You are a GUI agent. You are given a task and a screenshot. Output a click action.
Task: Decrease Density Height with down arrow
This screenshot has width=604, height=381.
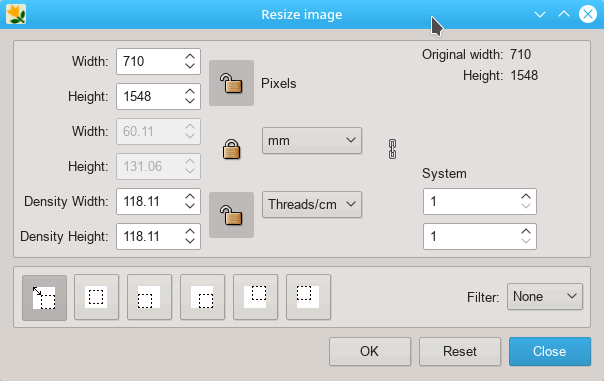click(190, 241)
